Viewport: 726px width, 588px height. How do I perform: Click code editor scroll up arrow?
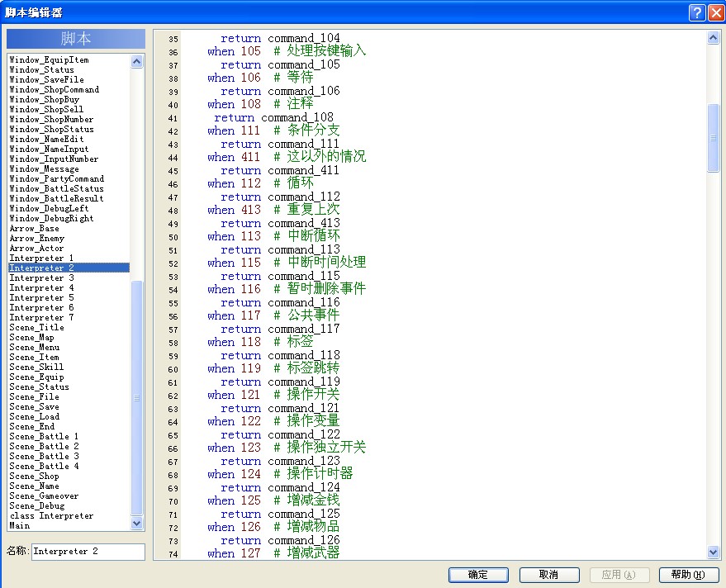pyautogui.click(x=713, y=37)
